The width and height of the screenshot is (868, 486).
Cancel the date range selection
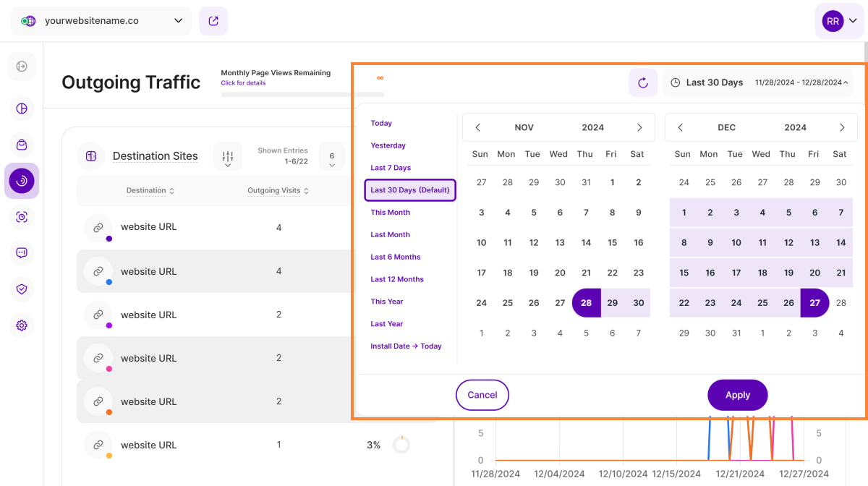pyautogui.click(x=482, y=395)
